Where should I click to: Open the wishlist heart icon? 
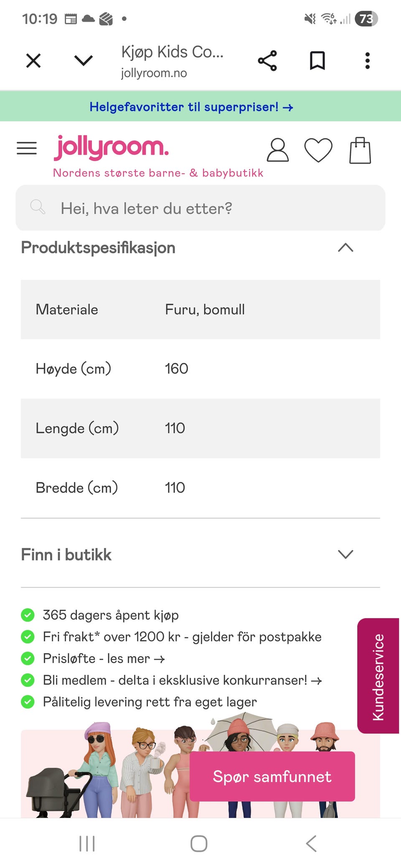pos(318,150)
